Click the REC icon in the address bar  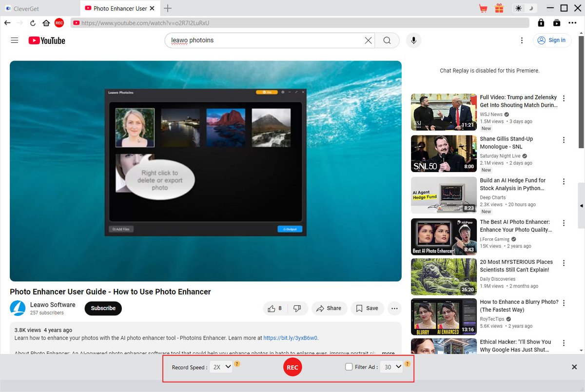click(x=59, y=22)
